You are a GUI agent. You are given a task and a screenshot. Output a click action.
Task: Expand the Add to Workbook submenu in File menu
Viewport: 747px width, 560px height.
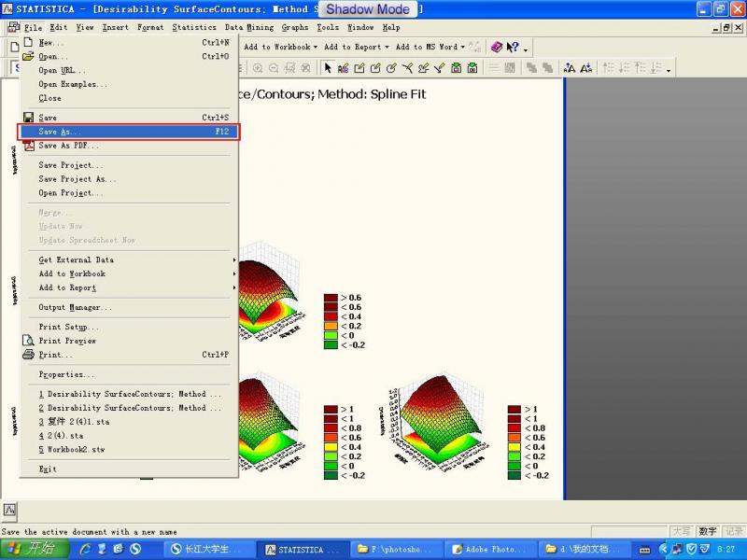[129, 273]
